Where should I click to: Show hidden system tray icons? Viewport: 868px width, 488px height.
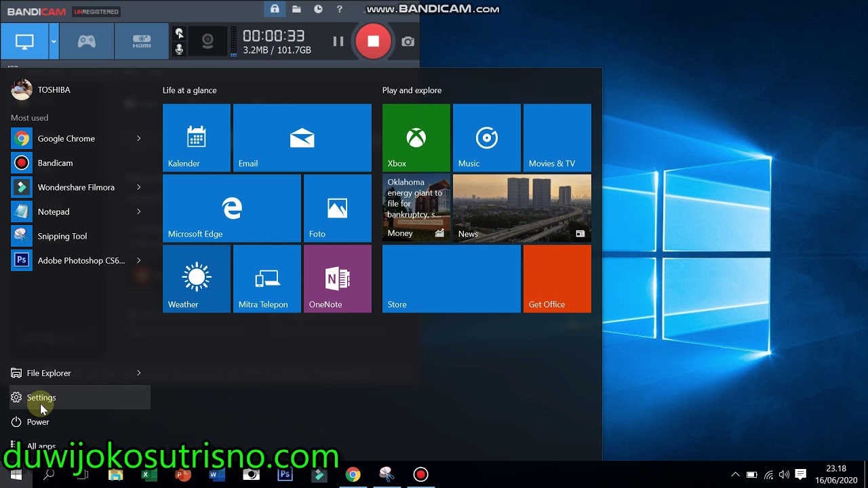pos(736,475)
